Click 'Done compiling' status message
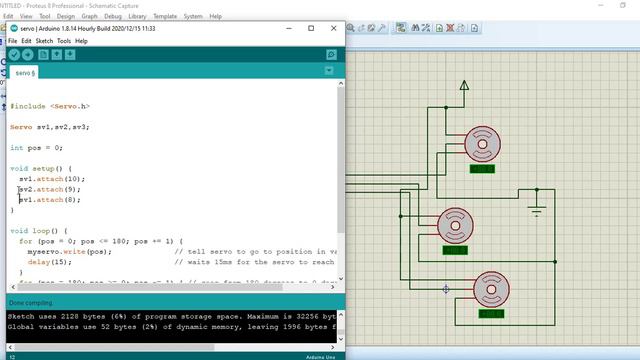The image size is (640, 360). [x=31, y=303]
